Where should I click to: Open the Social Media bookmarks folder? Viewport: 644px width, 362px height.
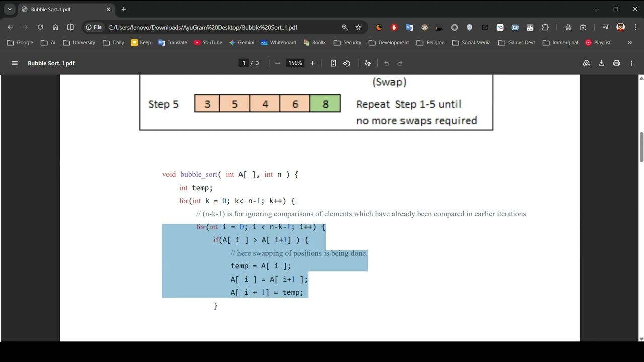pos(471,43)
